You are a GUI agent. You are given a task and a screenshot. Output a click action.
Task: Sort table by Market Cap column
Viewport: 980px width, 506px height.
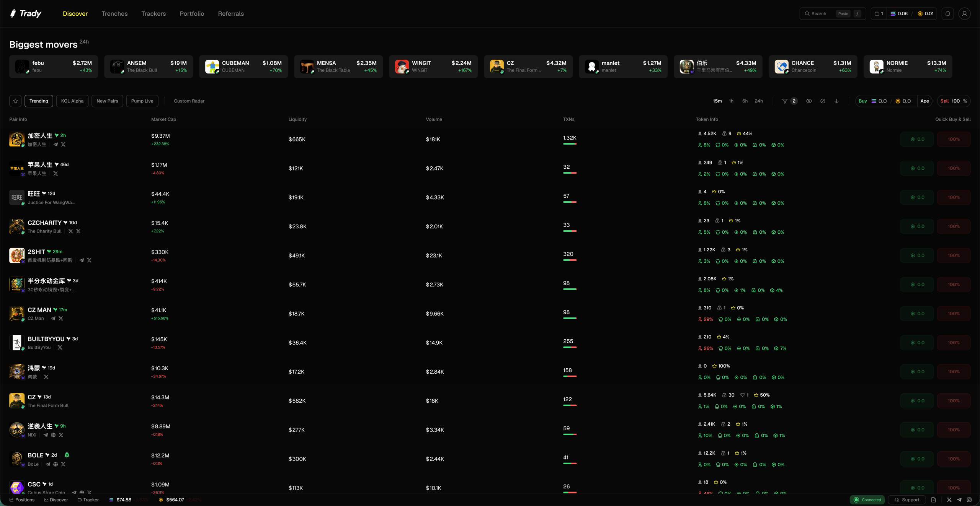click(163, 119)
